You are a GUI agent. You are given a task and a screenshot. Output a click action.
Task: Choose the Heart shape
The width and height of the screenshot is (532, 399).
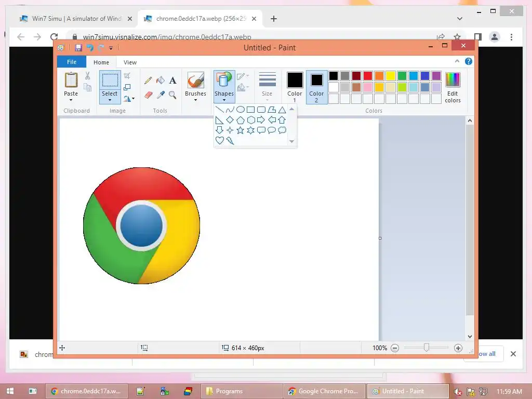click(x=220, y=140)
